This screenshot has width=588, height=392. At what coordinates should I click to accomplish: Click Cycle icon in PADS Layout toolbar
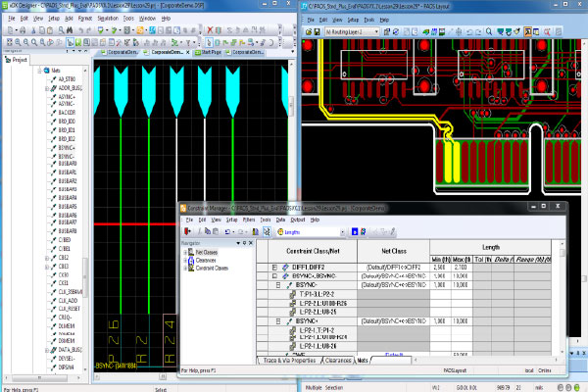point(396,32)
